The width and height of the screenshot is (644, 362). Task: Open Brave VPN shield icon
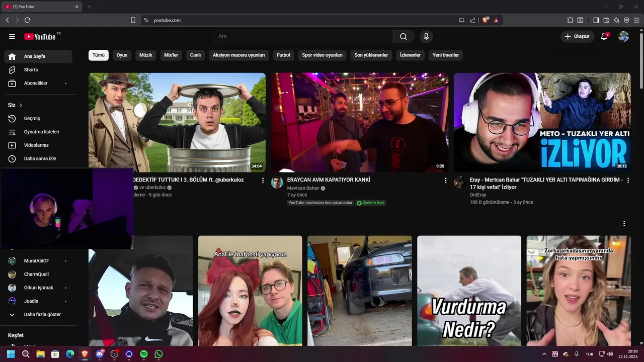626,20
